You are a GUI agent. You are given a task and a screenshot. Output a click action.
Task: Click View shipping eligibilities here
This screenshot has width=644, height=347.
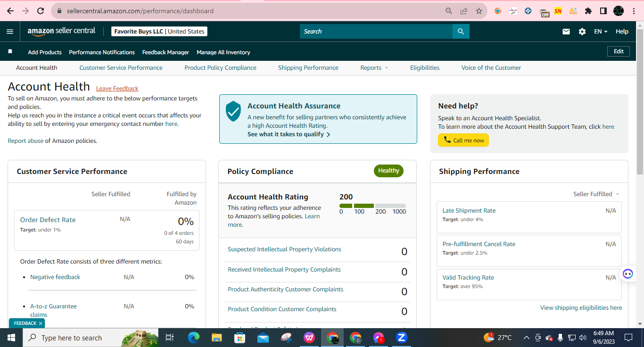(x=581, y=308)
